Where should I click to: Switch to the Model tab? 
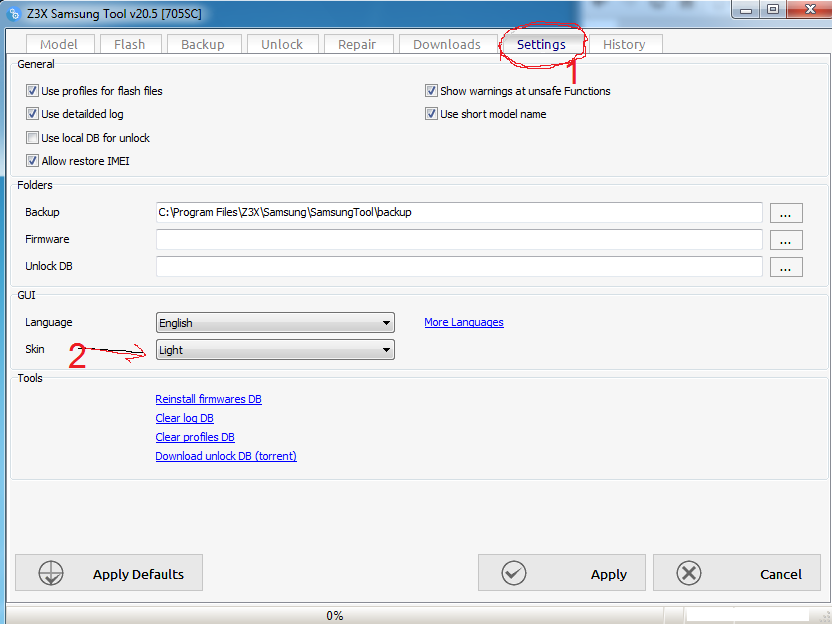tap(59, 45)
